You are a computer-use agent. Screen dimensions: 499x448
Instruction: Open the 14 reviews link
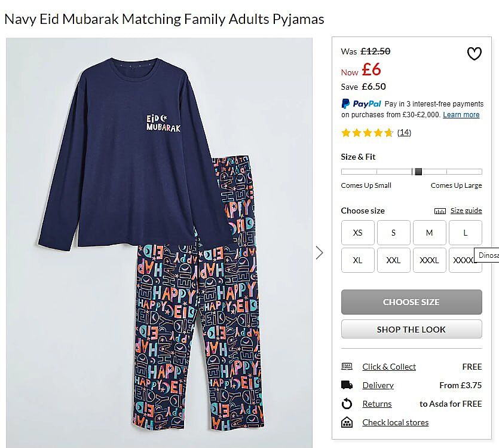404,133
